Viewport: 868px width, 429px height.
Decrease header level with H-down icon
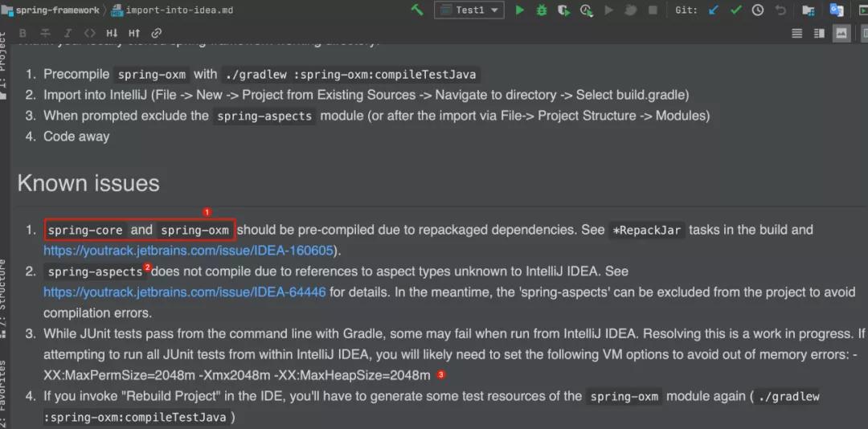[112, 33]
